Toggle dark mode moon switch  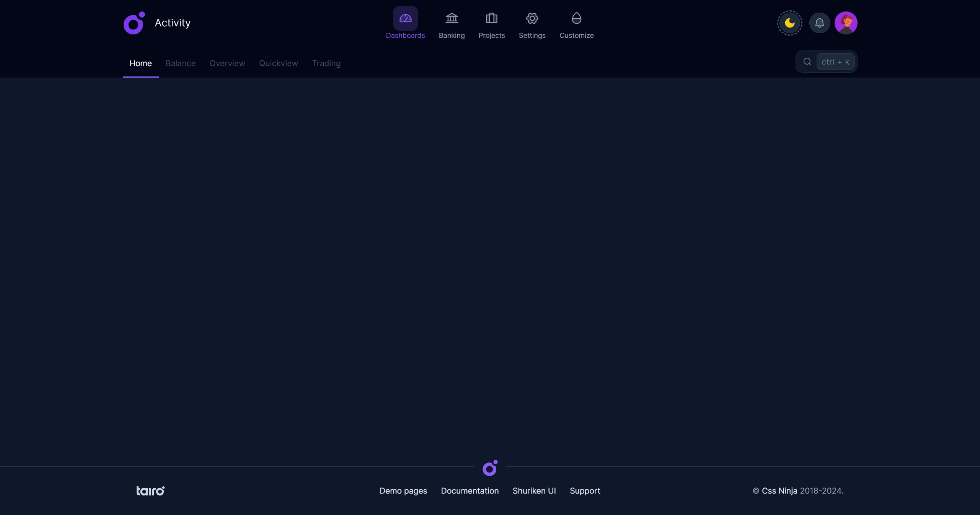789,23
